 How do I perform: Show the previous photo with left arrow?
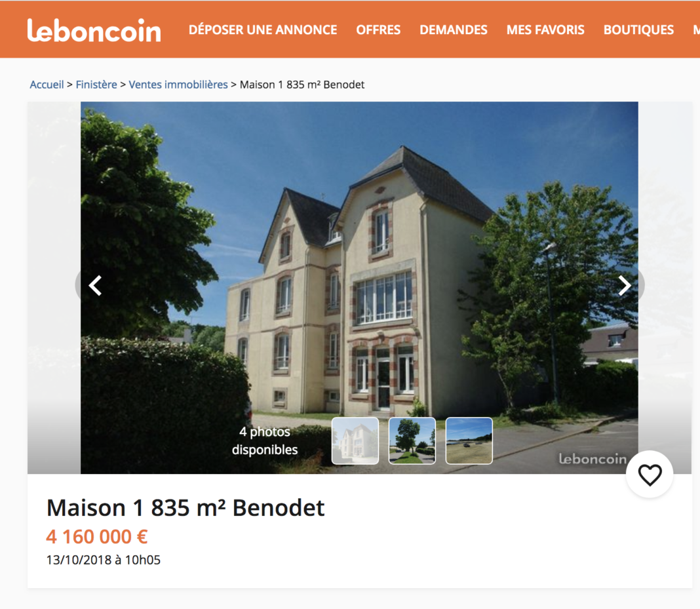point(95,286)
